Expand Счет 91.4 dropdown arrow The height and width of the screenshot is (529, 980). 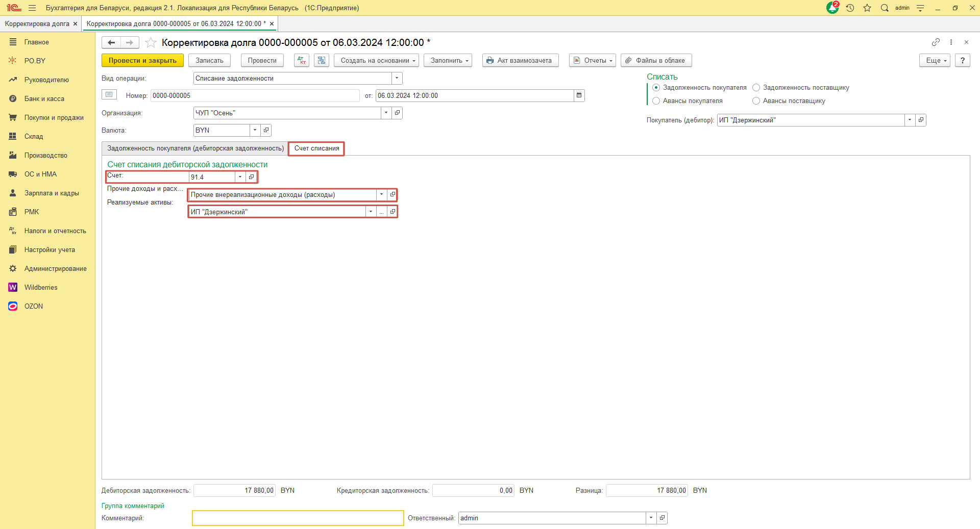[x=240, y=177]
